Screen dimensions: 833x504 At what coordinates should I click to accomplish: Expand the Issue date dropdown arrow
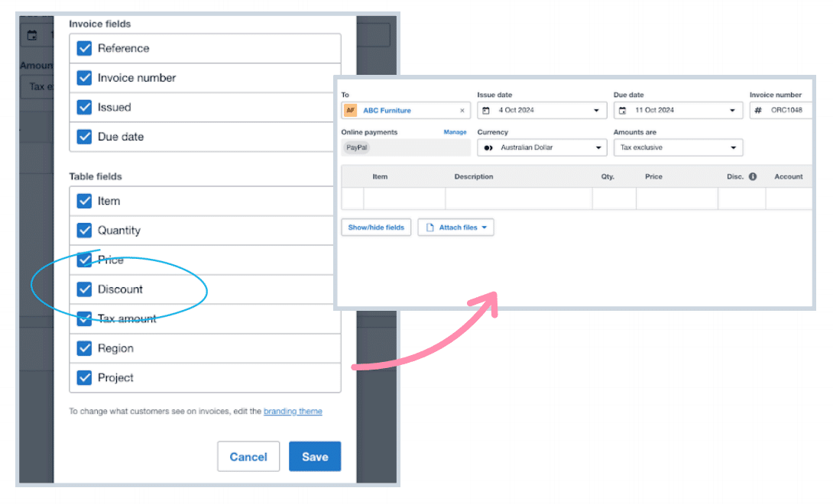click(596, 111)
